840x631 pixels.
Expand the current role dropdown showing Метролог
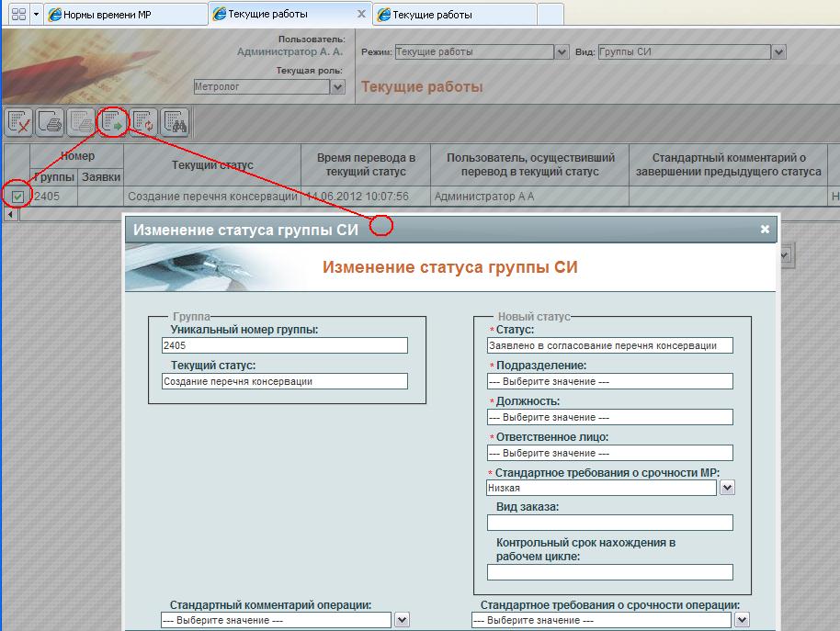(337, 87)
